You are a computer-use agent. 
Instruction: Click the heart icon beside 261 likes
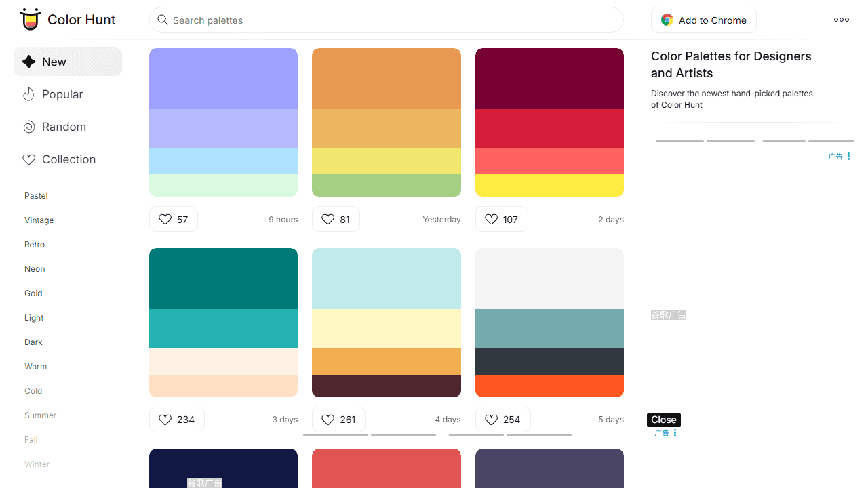(x=328, y=420)
